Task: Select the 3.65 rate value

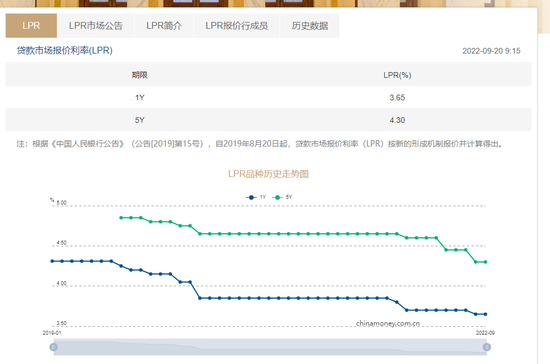Action: (397, 97)
